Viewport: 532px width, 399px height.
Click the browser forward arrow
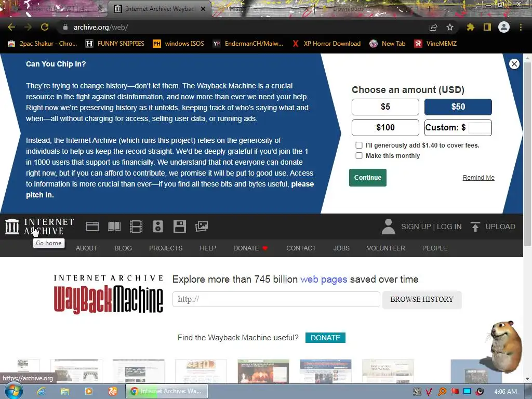pyautogui.click(x=28, y=27)
